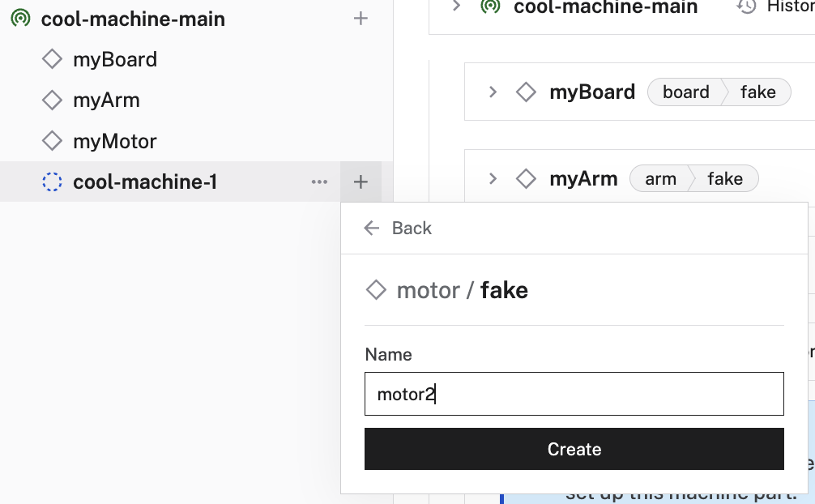This screenshot has width=815, height=504.
Task: Open machine History using the clock icon
Action: point(745,8)
